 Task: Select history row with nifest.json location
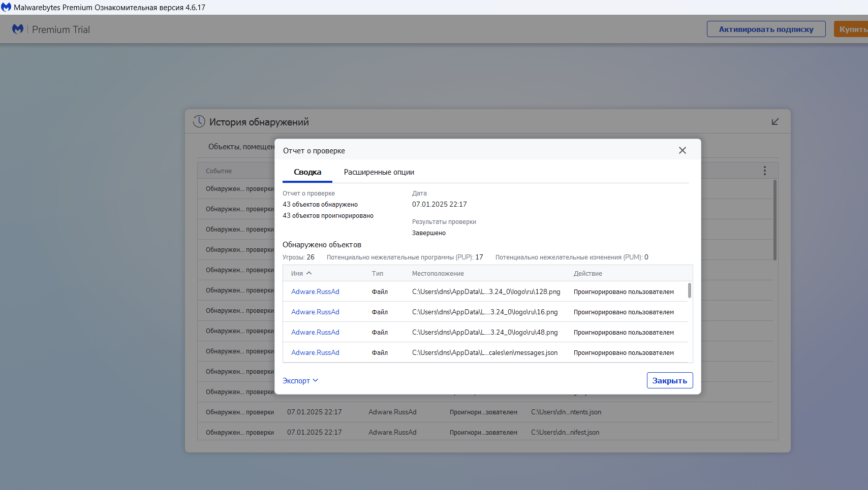click(x=485, y=433)
